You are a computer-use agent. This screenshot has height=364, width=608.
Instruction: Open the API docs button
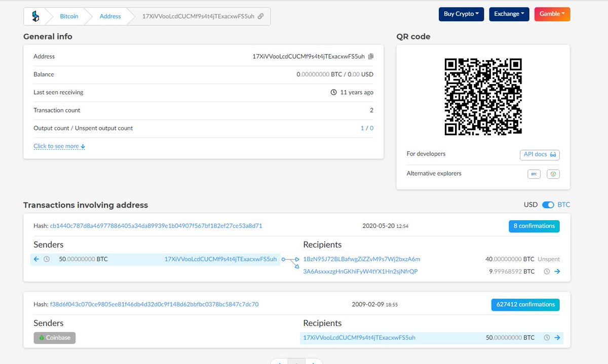540,154
